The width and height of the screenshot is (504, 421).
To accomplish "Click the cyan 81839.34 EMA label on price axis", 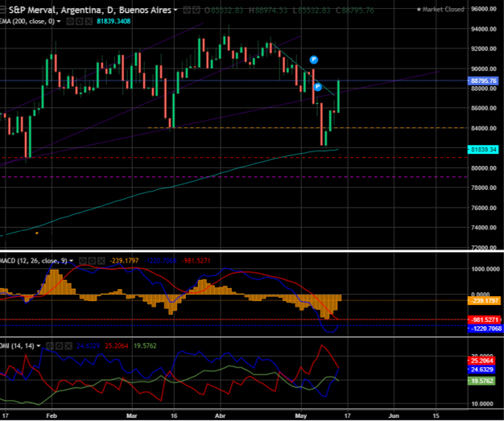I will 483,150.
